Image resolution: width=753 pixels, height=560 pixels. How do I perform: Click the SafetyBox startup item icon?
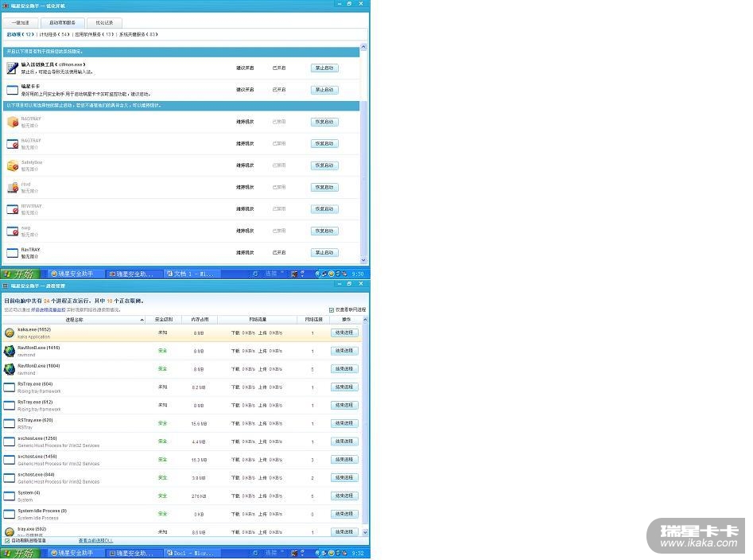pyautogui.click(x=13, y=165)
